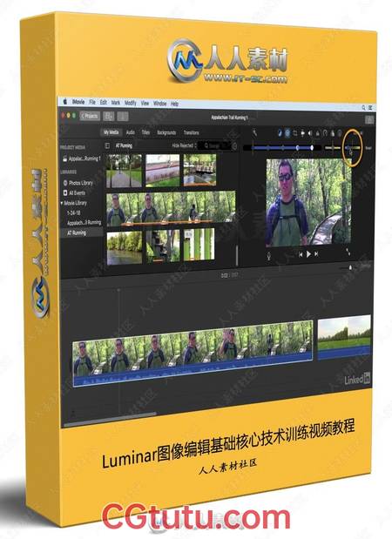
Task: Click the Play button in viewer
Action: (308, 254)
